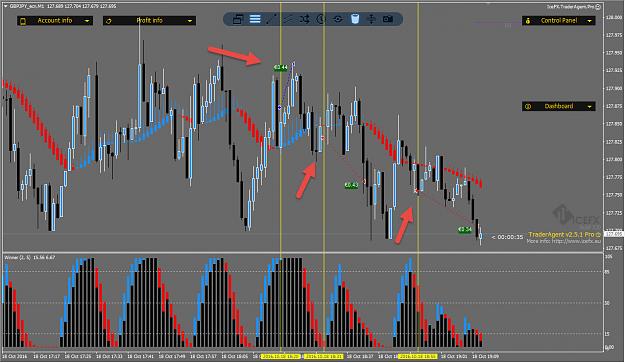This screenshot has width=625, height=363.
Task: Select the vertical arrows stretch icon
Action: point(371,19)
